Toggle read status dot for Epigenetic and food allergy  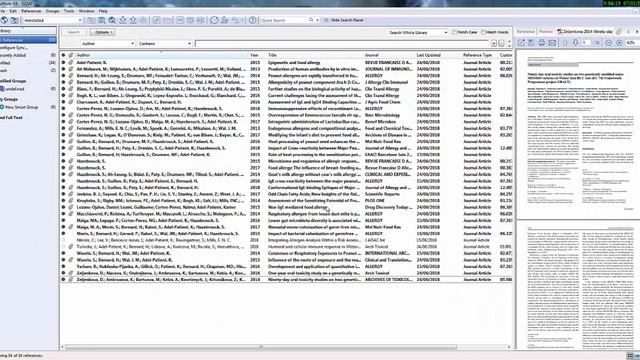(x=63, y=62)
